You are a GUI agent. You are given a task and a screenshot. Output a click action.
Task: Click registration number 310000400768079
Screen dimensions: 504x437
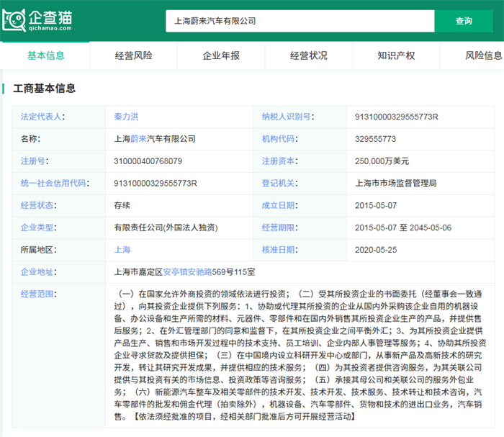coord(148,161)
